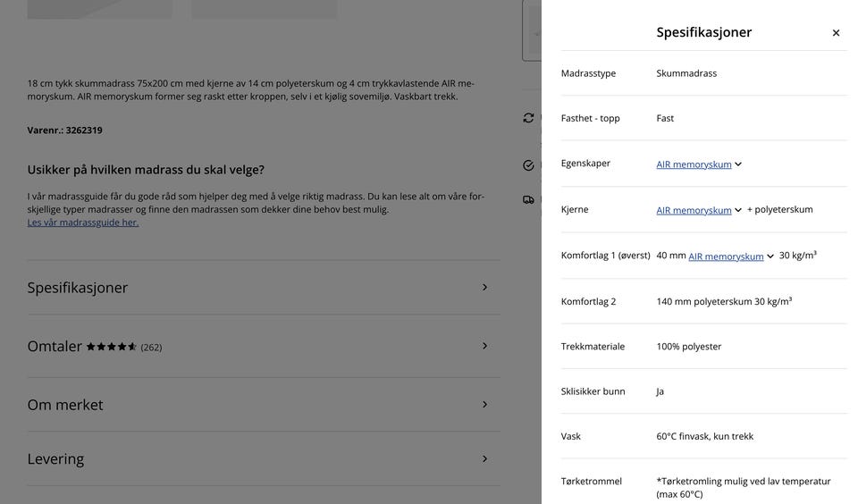Open the 'Les vår madrassguide her' link
This screenshot has height=504, width=858.
click(83, 223)
